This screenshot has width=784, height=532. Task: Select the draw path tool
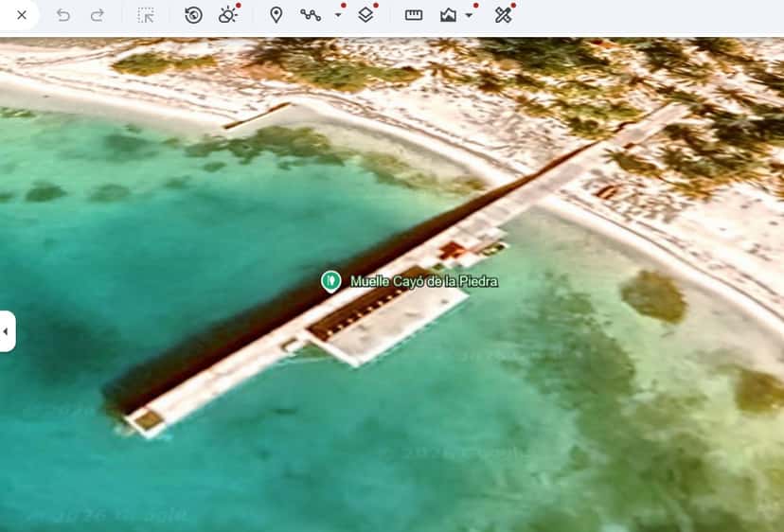(311, 15)
